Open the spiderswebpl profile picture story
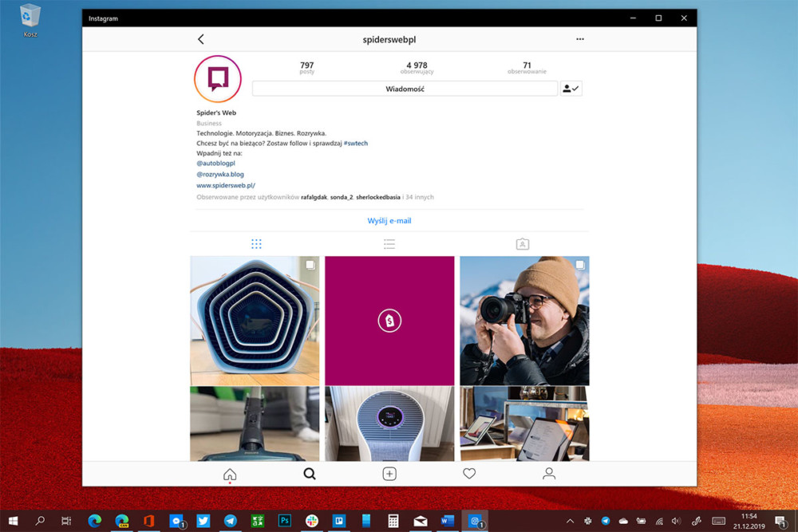Image resolution: width=798 pixels, height=532 pixels. coord(218,79)
